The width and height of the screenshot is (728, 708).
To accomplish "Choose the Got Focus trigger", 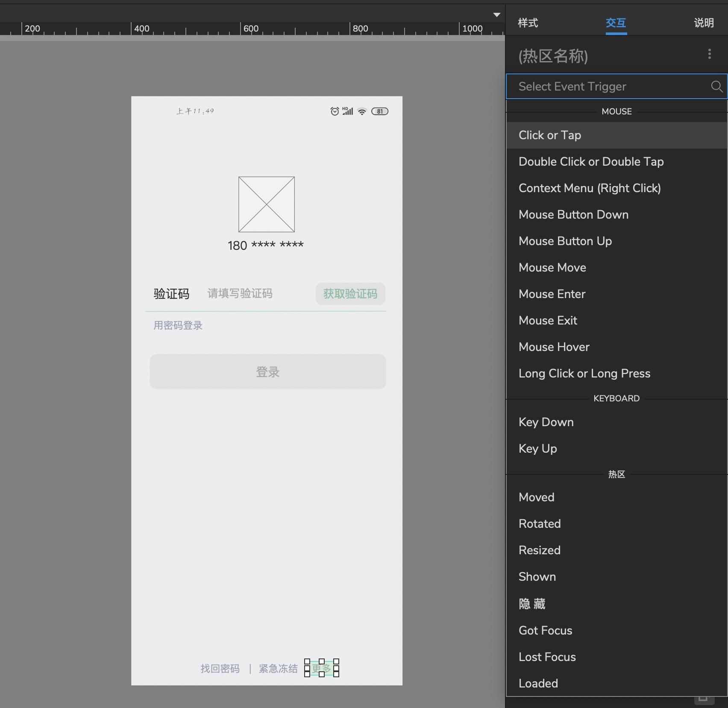I will tap(545, 631).
